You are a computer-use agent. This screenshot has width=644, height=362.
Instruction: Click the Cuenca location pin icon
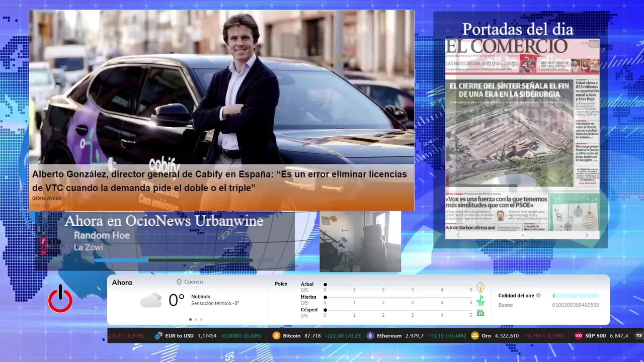pos(179,282)
